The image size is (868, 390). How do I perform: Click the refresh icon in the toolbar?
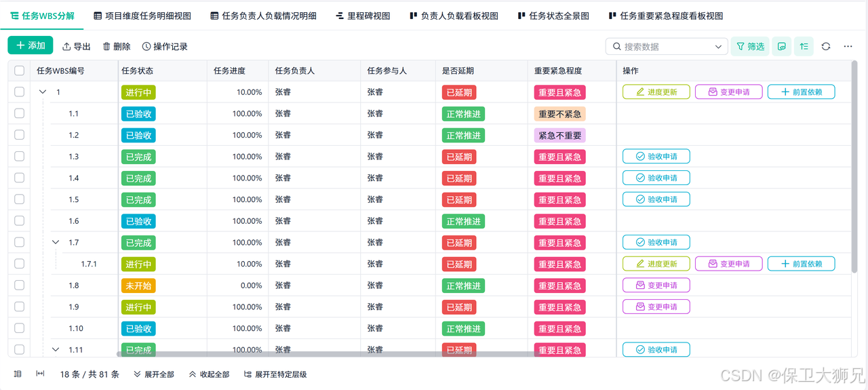(x=826, y=46)
